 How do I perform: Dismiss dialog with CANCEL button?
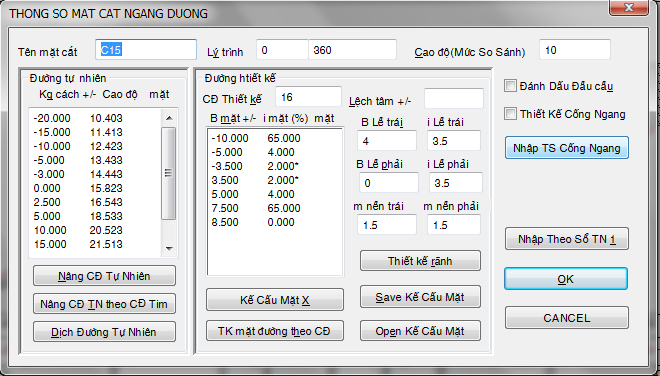[567, 317]
